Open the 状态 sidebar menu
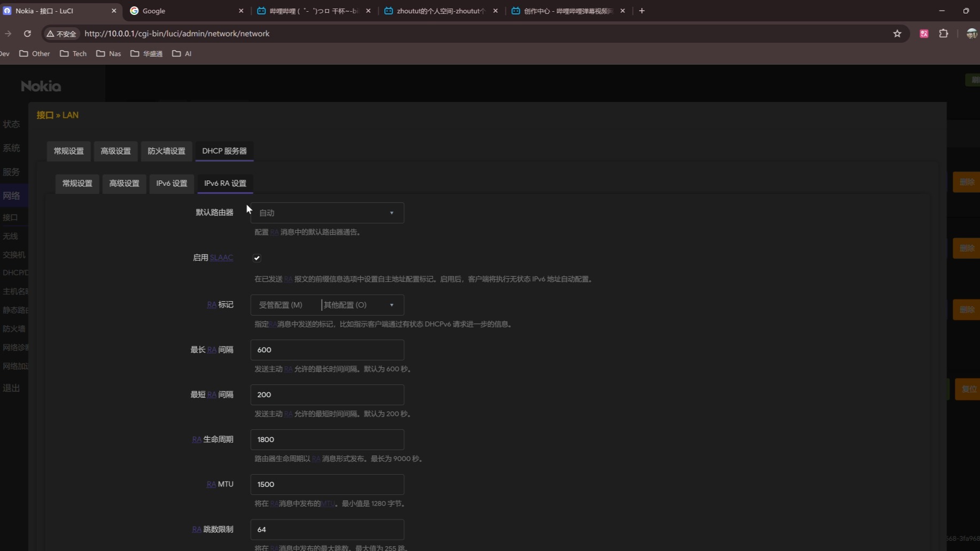The width and height of the screenshot is (980, 551). click(x=11, y=124)
